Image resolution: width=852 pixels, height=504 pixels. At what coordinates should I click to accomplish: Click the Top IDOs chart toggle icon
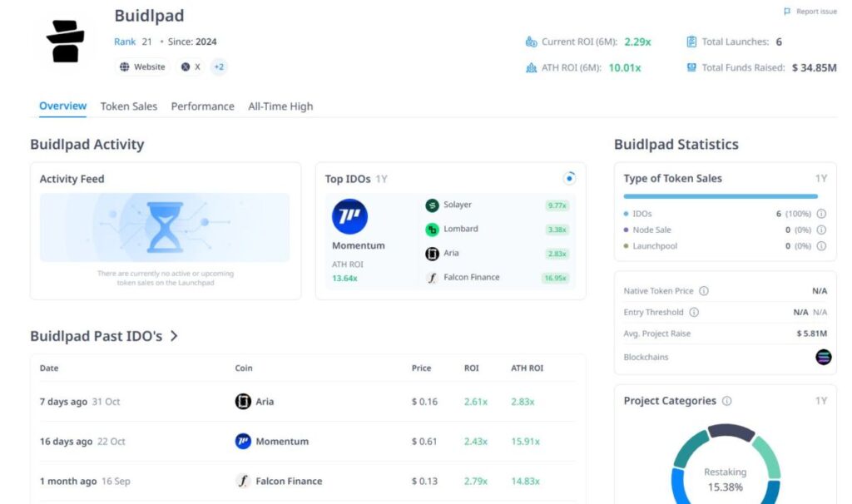tap(569, 178)
